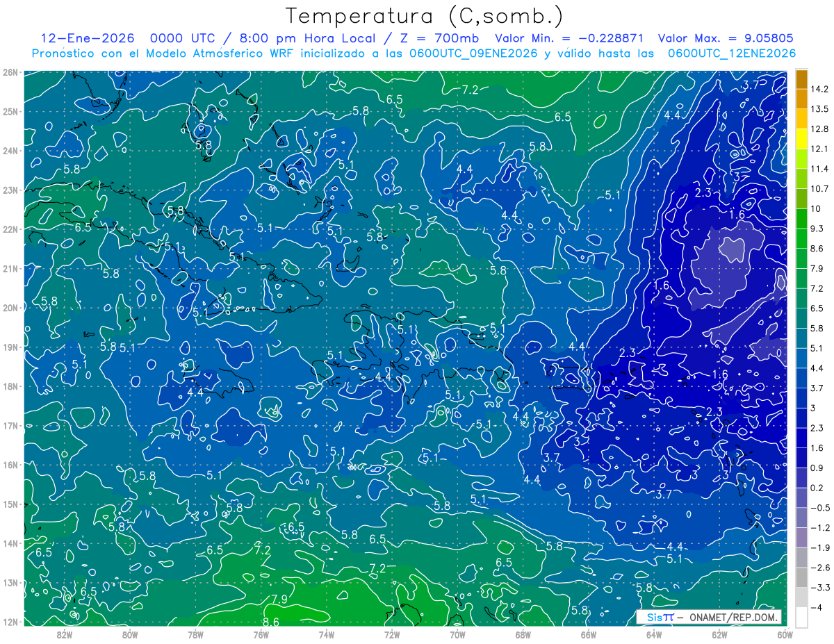
Task: Click the 66W longitude axis label
Action: (x=589, y=634)
